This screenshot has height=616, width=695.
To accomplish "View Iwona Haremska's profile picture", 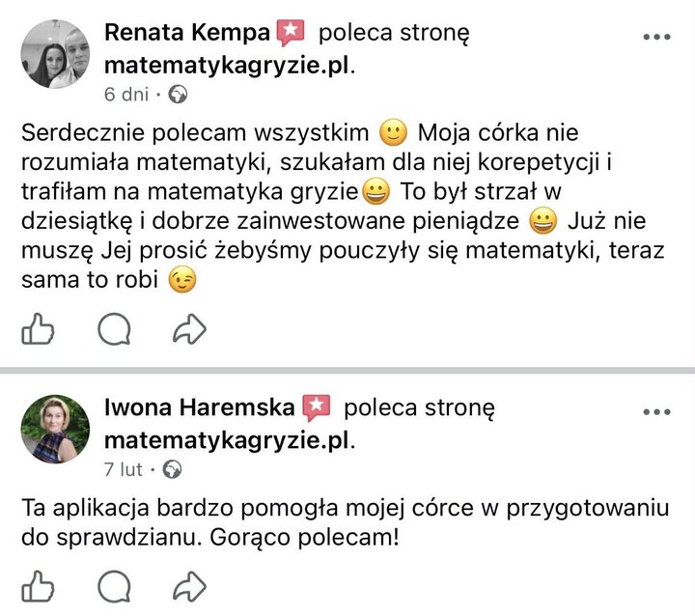I will point(55,429).
